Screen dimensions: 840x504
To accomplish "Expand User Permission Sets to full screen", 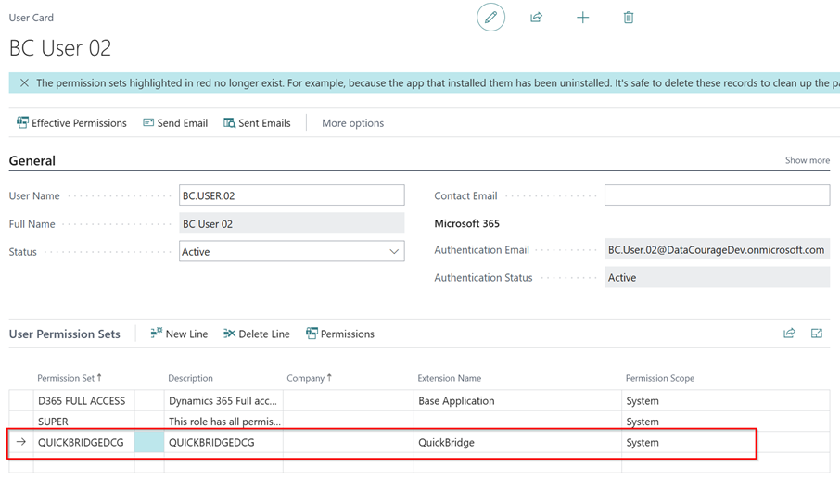I will click(817, 334).
